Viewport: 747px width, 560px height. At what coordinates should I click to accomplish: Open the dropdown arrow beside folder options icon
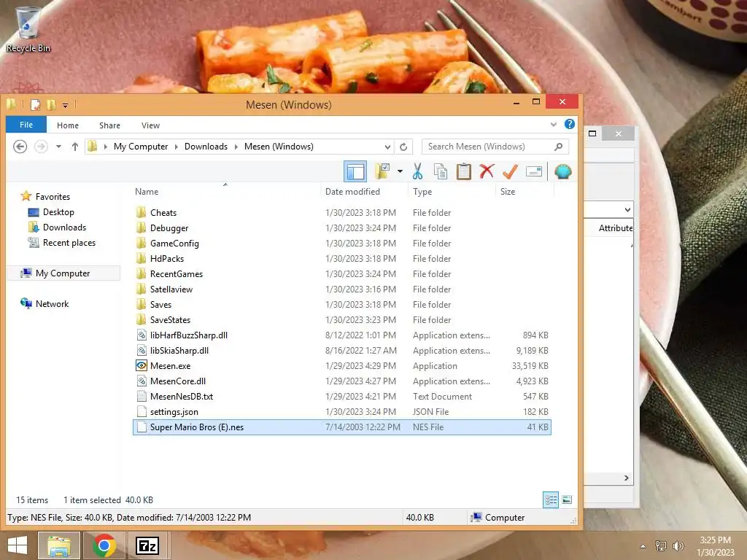[400, 171]
